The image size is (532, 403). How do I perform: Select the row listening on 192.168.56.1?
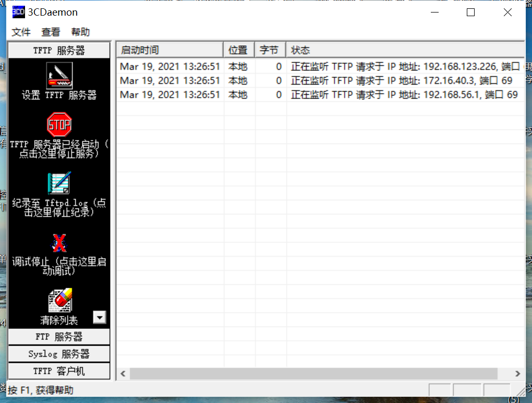point(321,95)
